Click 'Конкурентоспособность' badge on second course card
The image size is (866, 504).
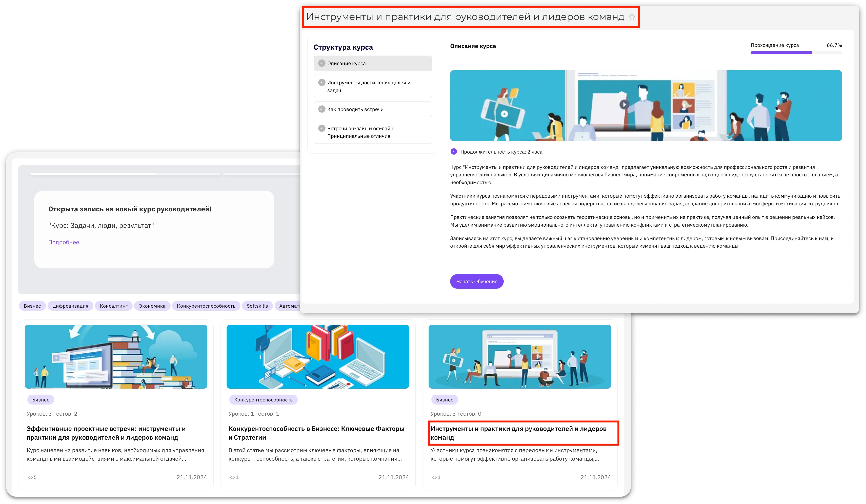pyautogui.click(x=263, y=400)
